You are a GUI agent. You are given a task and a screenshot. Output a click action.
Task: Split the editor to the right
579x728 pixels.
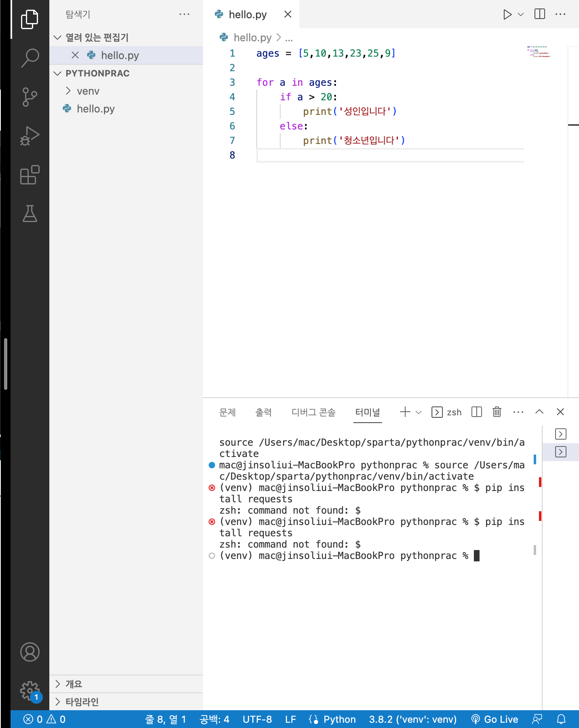click(x=540, y=14)
